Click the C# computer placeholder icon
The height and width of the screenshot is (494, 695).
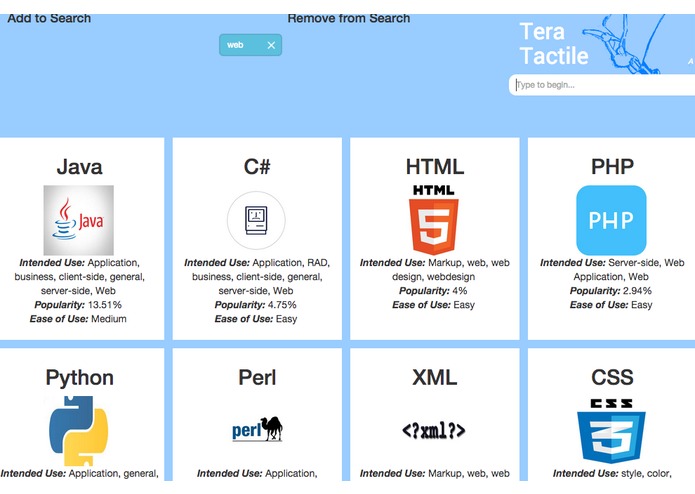256,220
